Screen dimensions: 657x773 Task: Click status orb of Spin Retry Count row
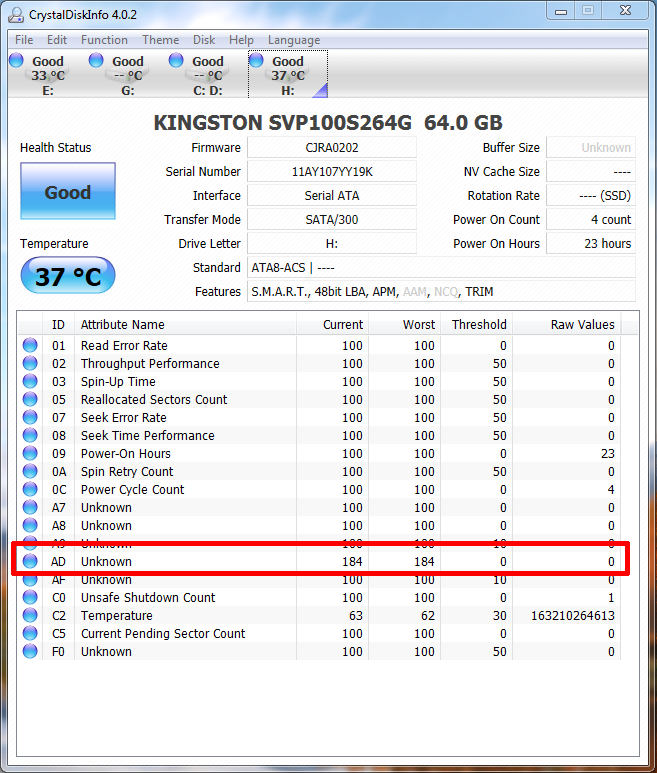30,471
